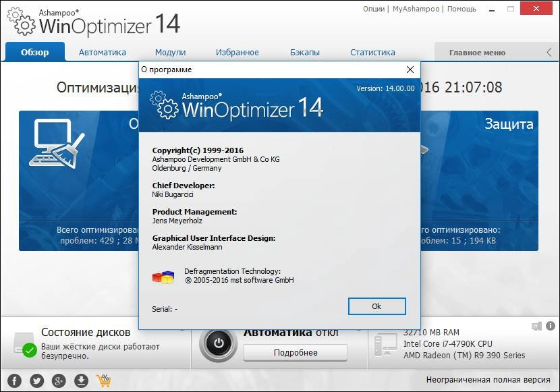Open the Модули tab
Image resolution: width=560 pixels, height=392 pixels.
click(170, 53)
